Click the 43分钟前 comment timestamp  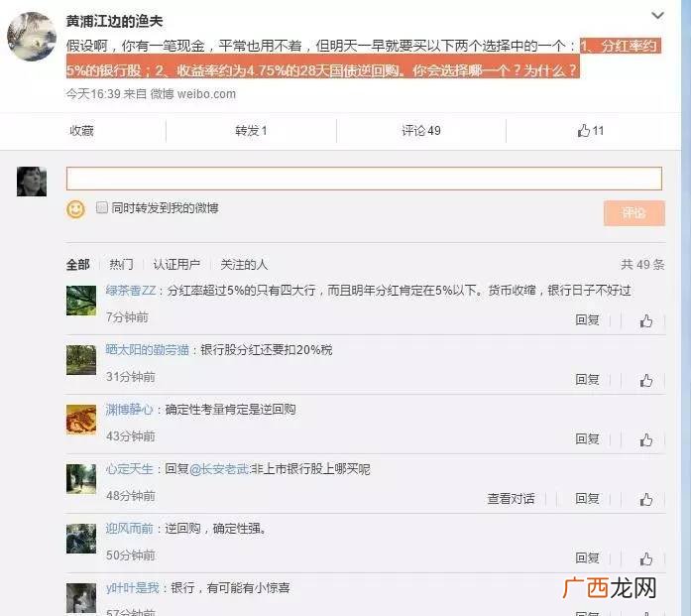131,436
